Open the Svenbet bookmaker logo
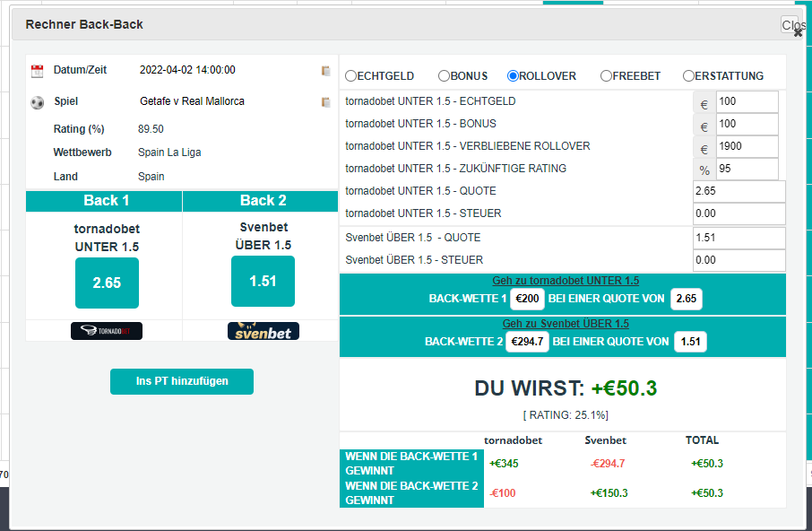Screen dimensions: 812x531 263,331
